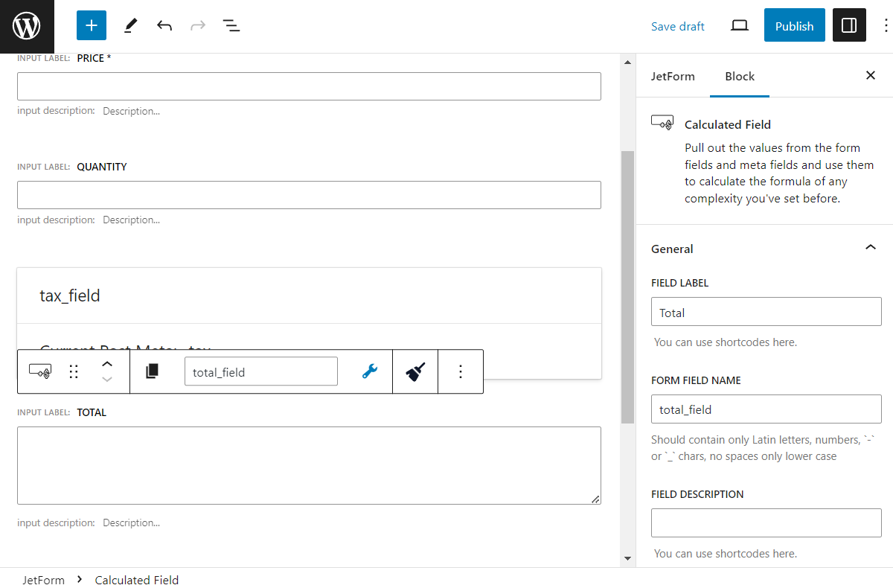Click the Save draft link
This screenshot has width=893, height=588.
pos(677,25)
